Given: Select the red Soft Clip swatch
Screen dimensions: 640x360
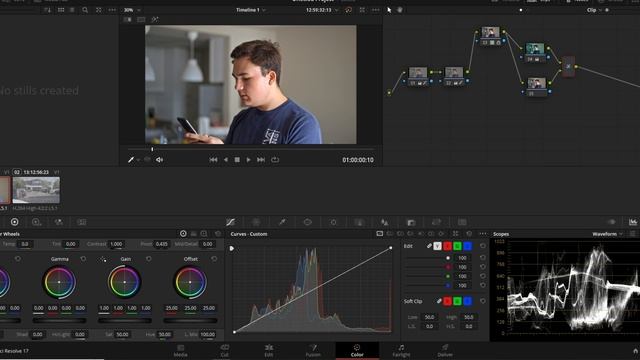Looking at the screenshot, I should (447, 301).
